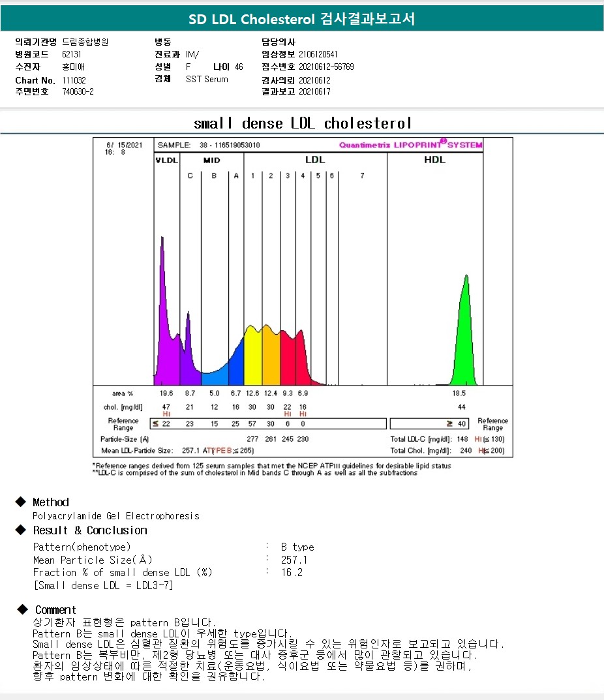Click the 'LDL' column header above sub-bands 1-7
Image resolution: width=604 pixels, height=700 pixels.
point(315,159)
